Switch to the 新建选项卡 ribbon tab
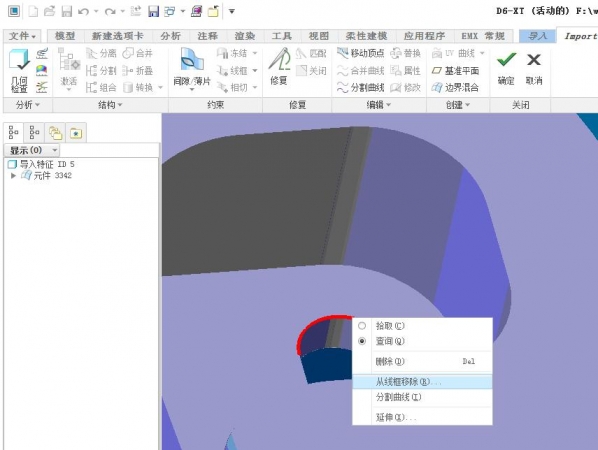 (x=117, y=36)
